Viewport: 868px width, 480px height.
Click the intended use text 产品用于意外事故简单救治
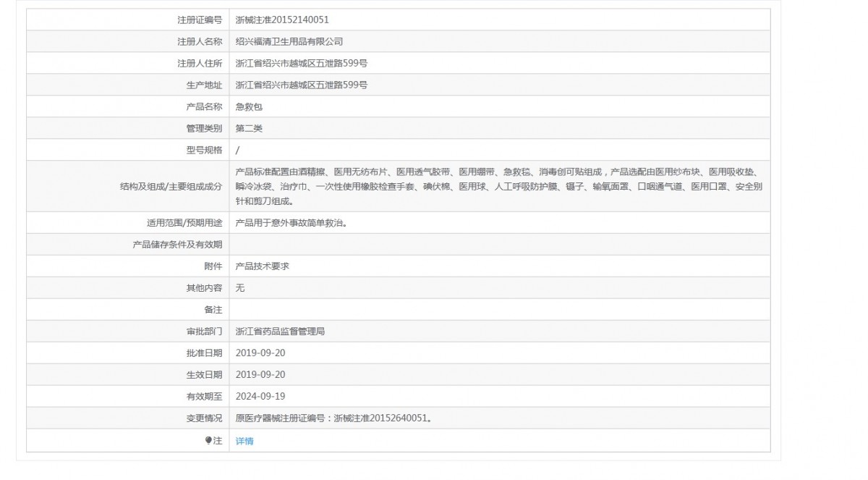pyautogui.click(x=292, y=223)
